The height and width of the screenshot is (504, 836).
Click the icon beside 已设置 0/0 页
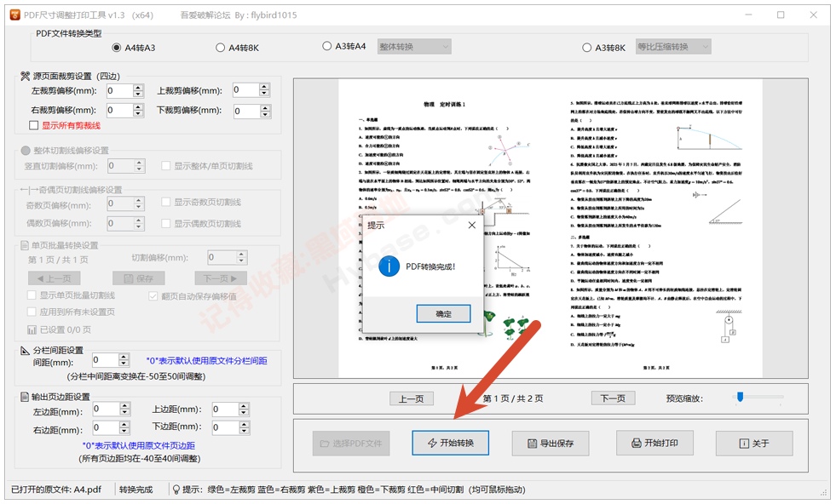32,330
